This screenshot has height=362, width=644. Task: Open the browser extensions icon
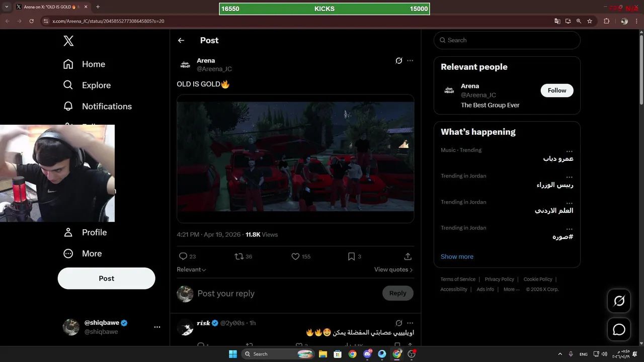pos(606,21)
